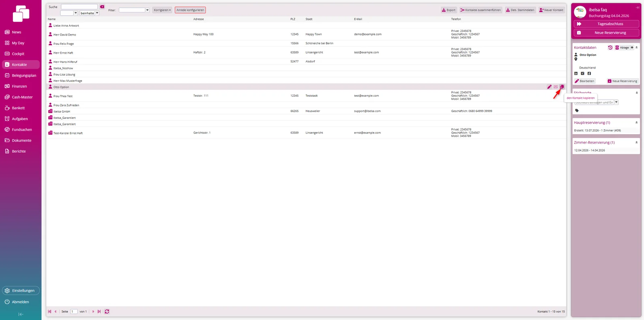Click the ibelsa logo at top left

tap(21, 13)
